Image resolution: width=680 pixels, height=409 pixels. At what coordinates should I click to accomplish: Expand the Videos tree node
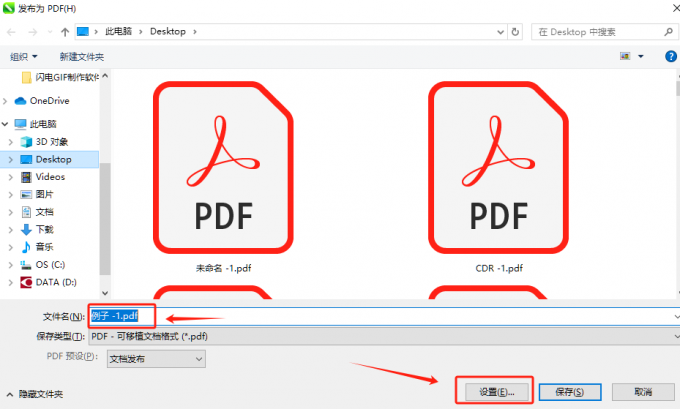[11, 177]
